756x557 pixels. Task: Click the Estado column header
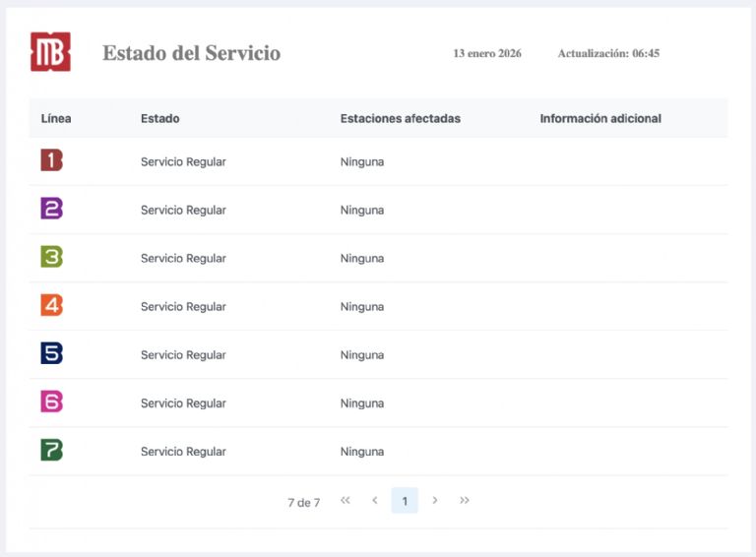click(160, 118)
